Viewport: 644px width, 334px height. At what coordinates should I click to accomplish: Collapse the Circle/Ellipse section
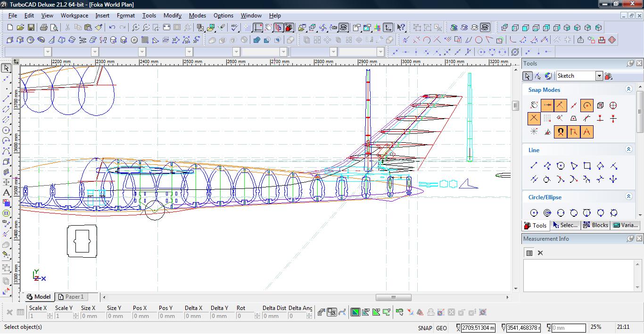pyautogui.click(x=628, y=196)
